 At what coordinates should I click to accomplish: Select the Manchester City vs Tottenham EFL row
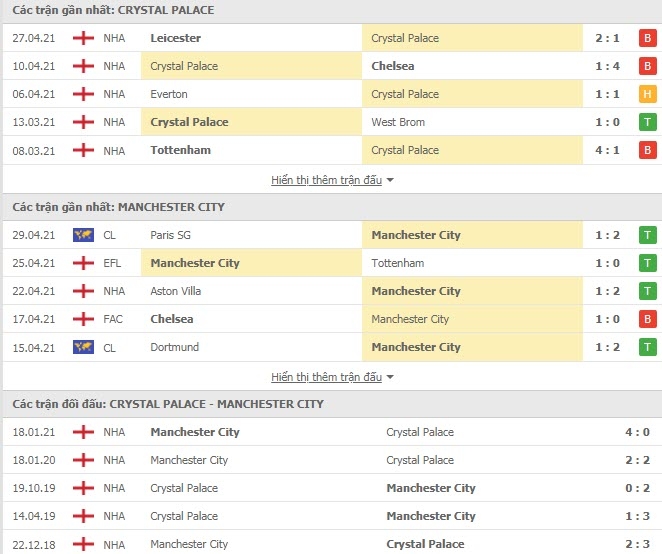point(332,263)
